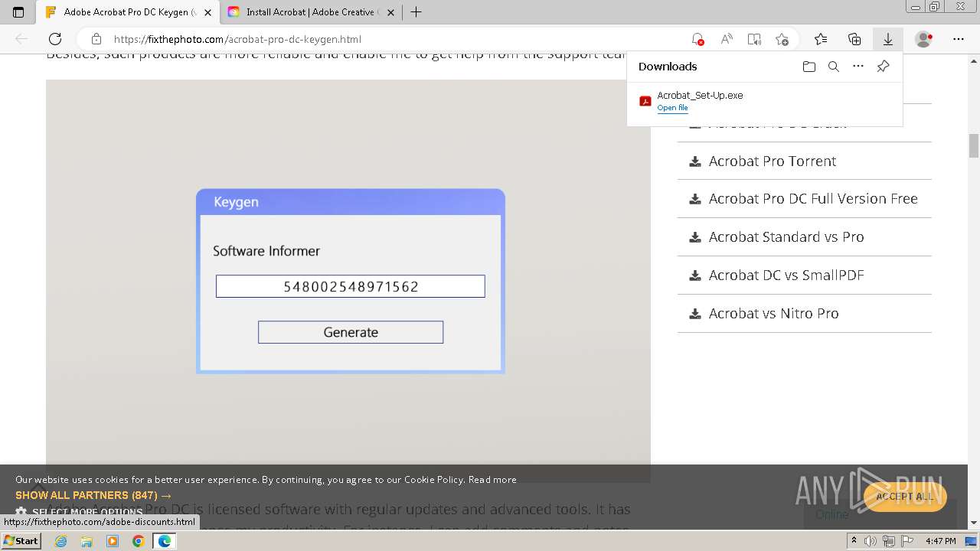Open Action Center flag icon
Viewport: 980px width, 551px height.
coord(906,541)
